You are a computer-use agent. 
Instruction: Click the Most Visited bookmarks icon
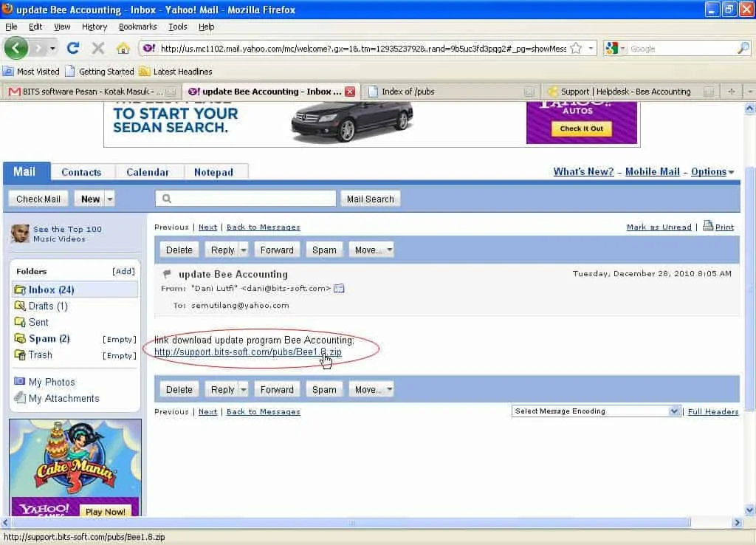pos(8,72)
